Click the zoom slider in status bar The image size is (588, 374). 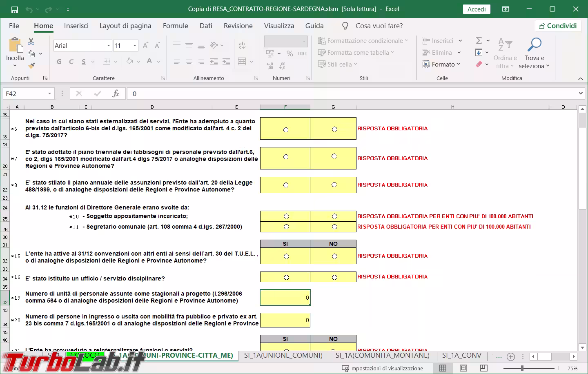(x=522, y=368)
